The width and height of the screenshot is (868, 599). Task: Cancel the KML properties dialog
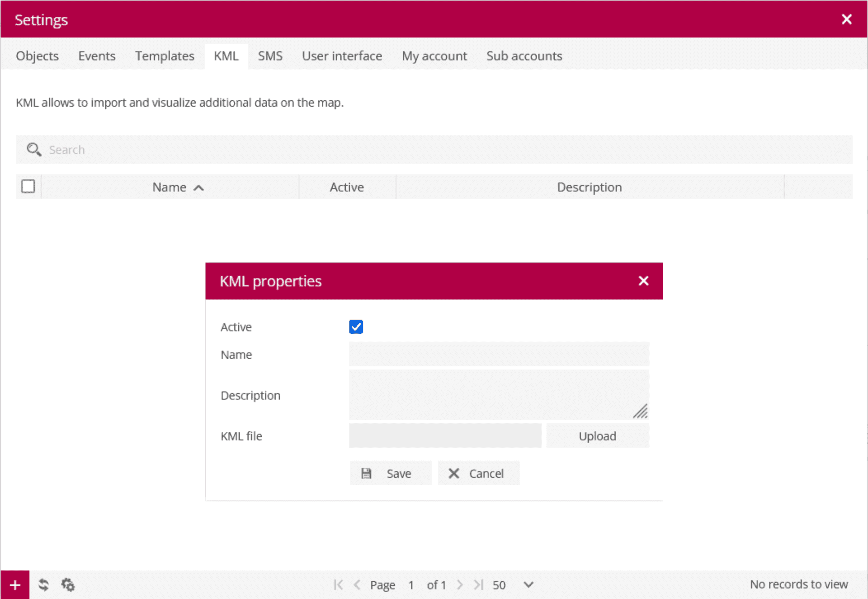point(478,473)
